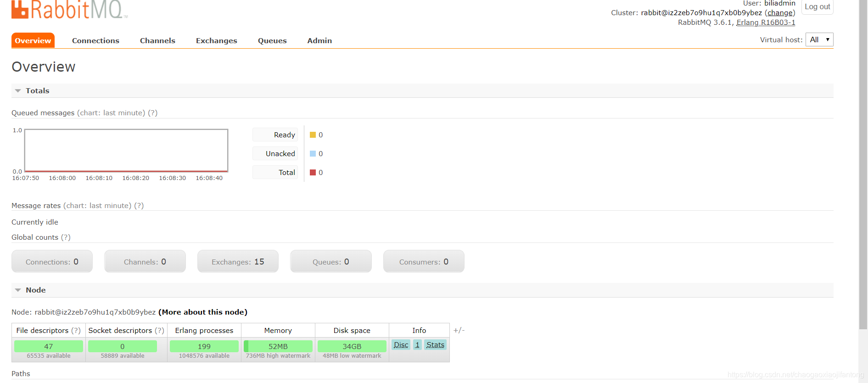
Task: Open the Channels: 0 count button
Action: pos(145,261)
